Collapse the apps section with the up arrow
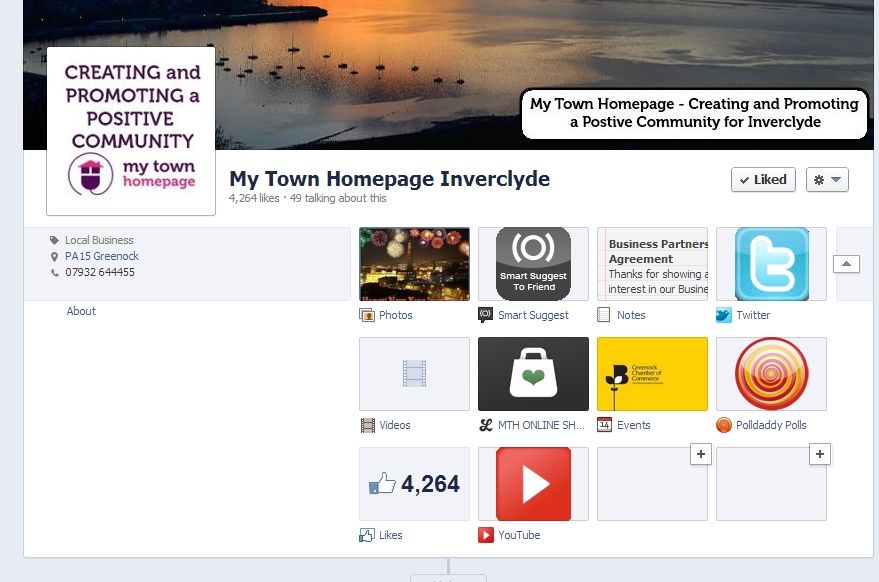 (846, 264)
